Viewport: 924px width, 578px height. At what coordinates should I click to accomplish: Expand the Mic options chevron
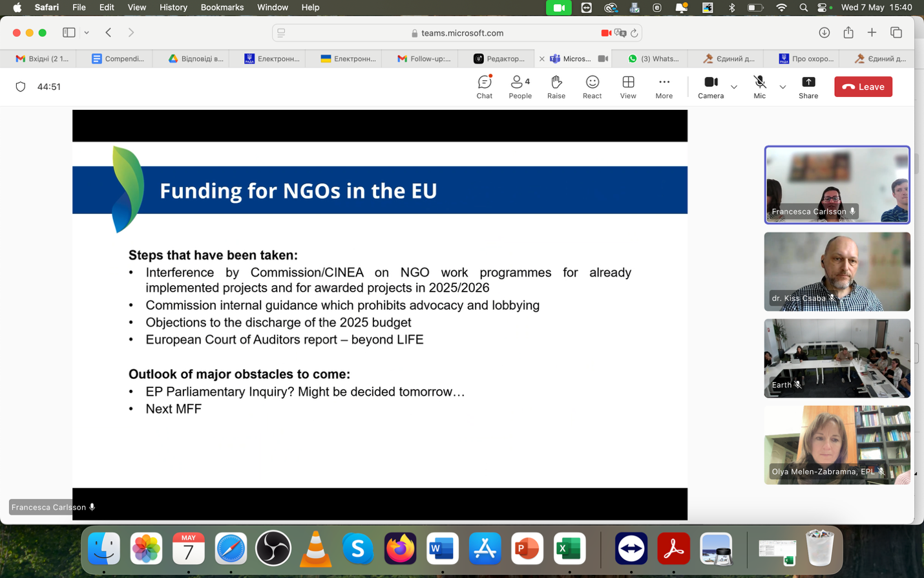pyautogui.click(x=782, y=87)
